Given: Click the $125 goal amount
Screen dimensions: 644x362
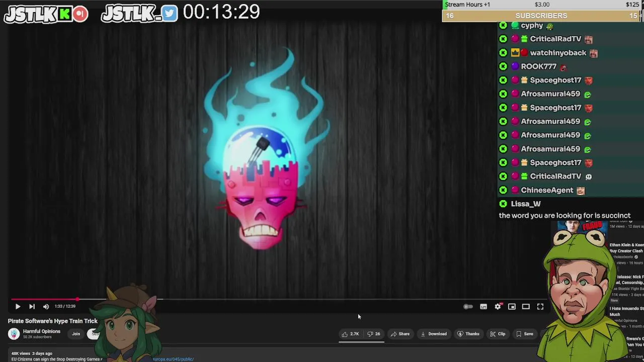Looking at the screenshot, I should tap(632, 5).
